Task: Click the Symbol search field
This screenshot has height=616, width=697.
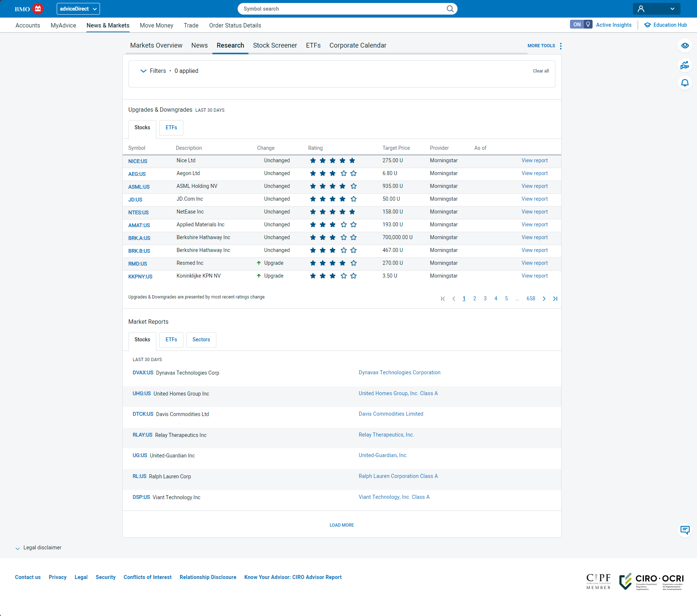Action: click(x=347, y=9)
